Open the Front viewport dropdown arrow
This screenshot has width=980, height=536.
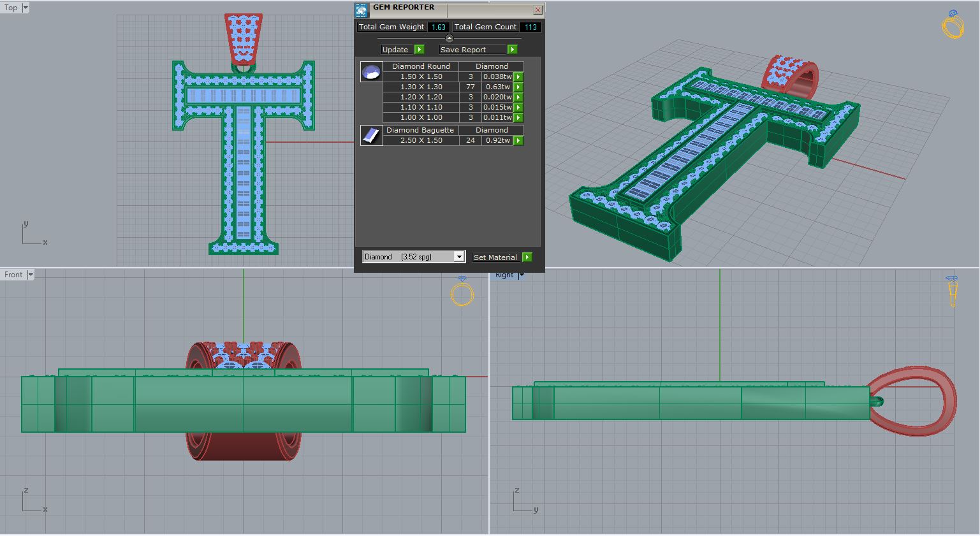click(30, 275)
